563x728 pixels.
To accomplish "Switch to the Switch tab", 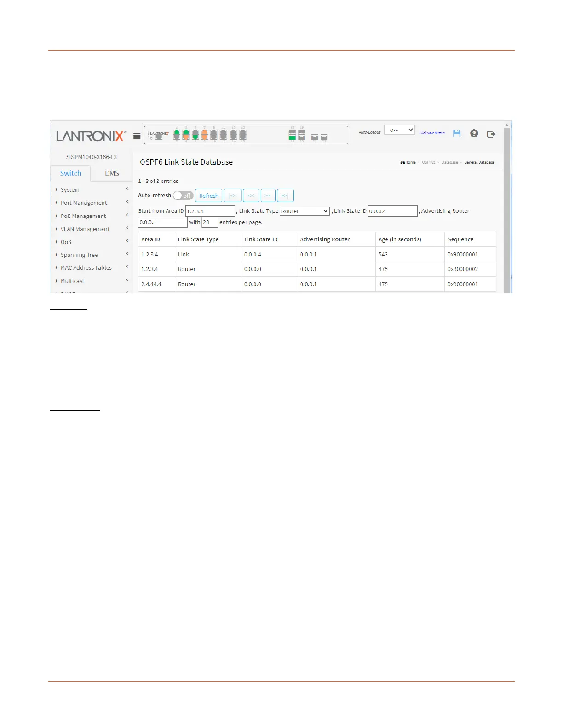I will pos(70,173).
